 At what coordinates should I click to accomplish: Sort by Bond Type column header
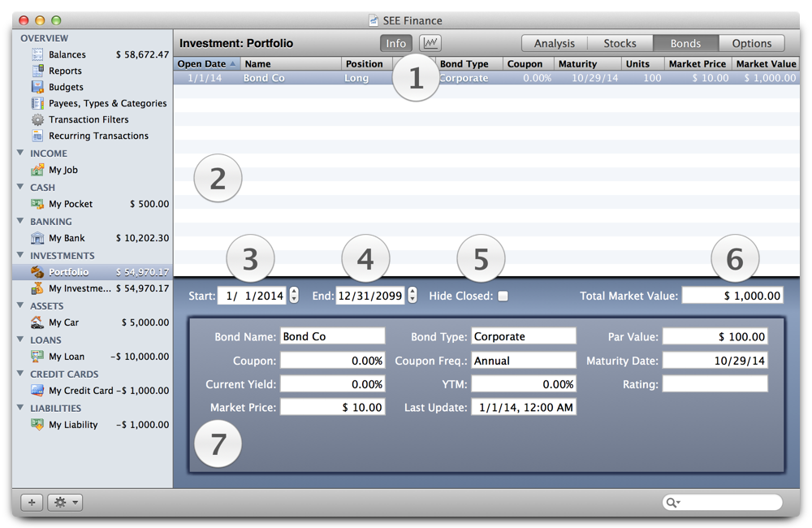click(x=469, y=63)
